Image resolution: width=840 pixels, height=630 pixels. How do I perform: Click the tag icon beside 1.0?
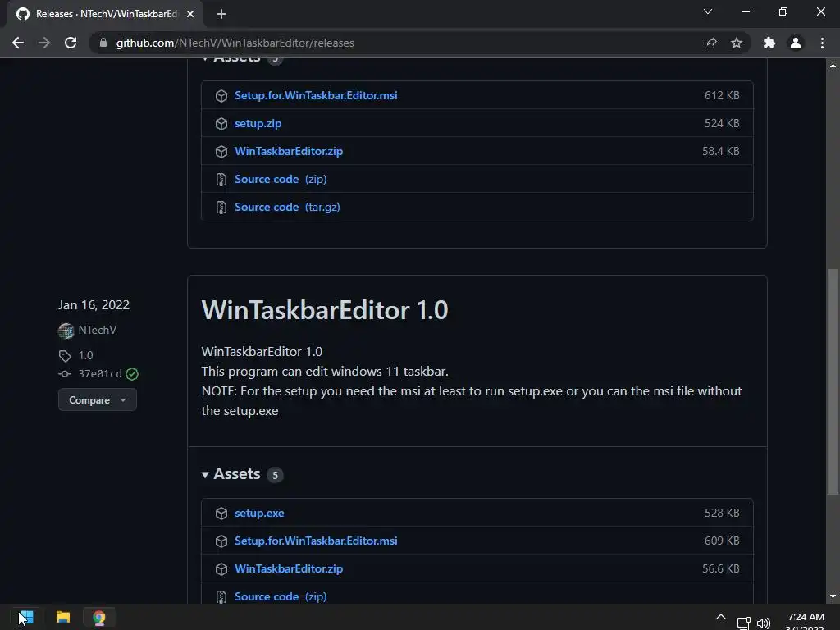point(65,356)
